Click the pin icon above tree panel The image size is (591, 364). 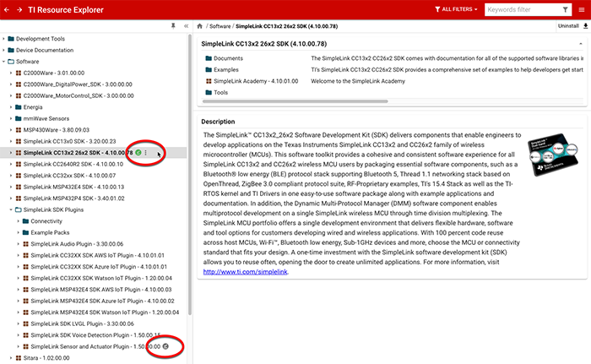click(172, 27)
